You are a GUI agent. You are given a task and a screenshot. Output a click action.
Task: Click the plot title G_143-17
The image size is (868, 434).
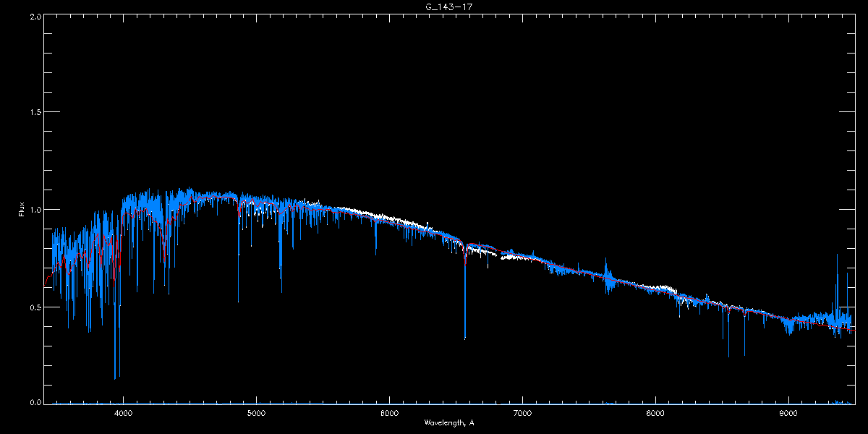[448, 7]
